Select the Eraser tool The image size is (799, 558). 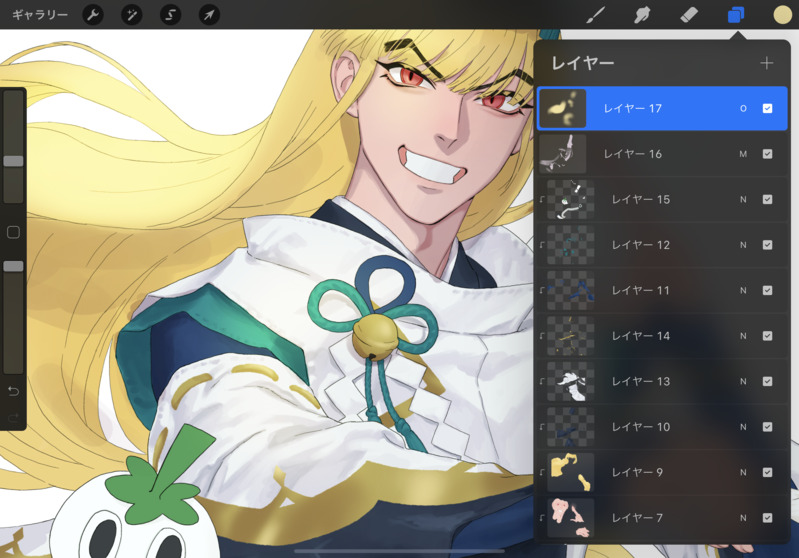point(689,15)
